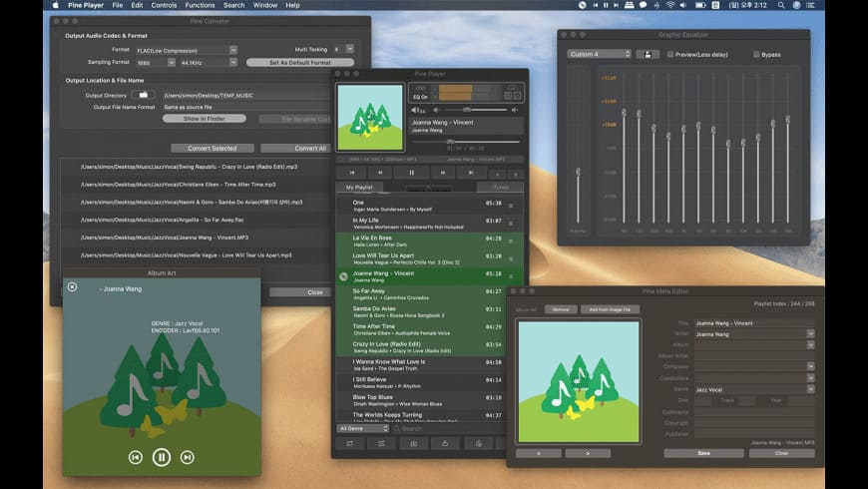Screen dimensions: 868x489
Task: Pause playback in Pine Player transport bar
Action: pos(411,173)
